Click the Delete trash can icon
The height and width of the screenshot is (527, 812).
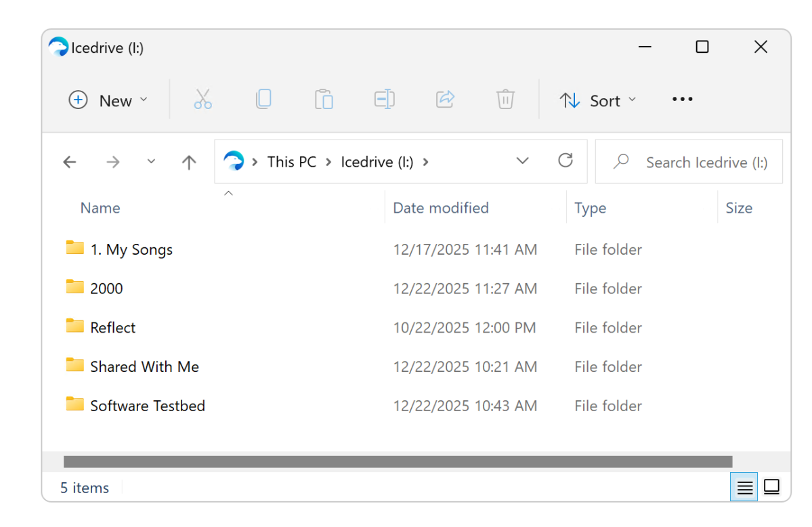tap(505, 100)
